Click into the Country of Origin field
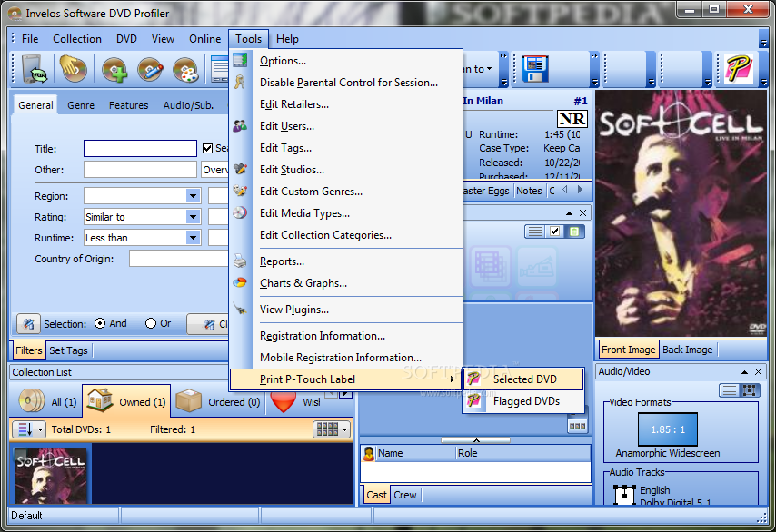Screen dimensions: 776x532 click(179, 259)
